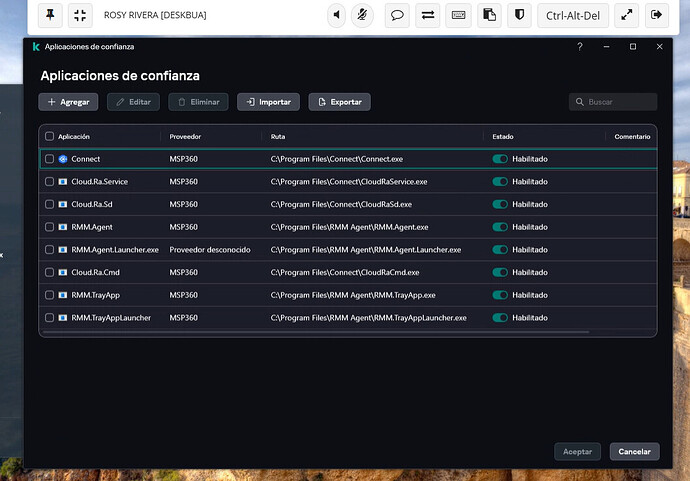
Task: Check the Cloud.Ra.Service row checkbox
Action: point(50,182)
